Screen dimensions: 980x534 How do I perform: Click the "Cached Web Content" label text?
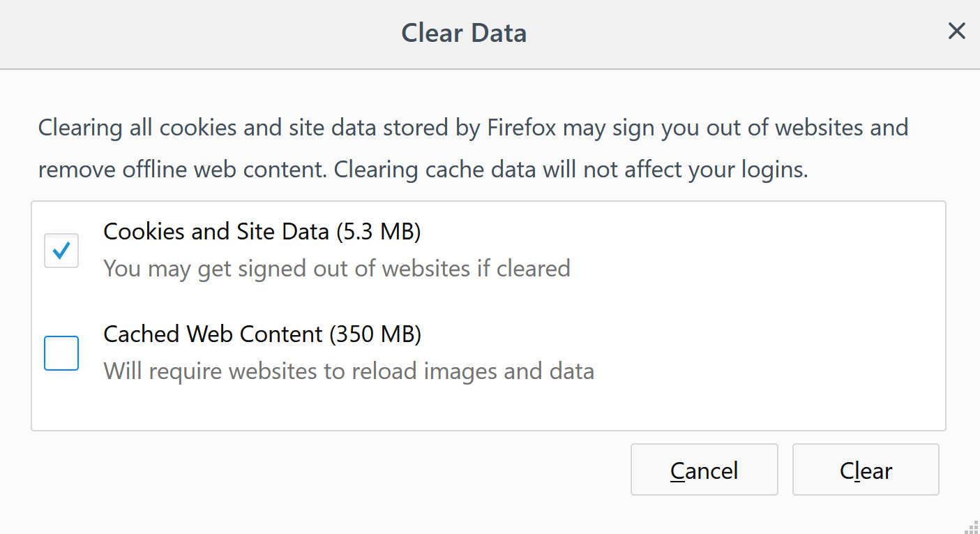click(213, 334)
